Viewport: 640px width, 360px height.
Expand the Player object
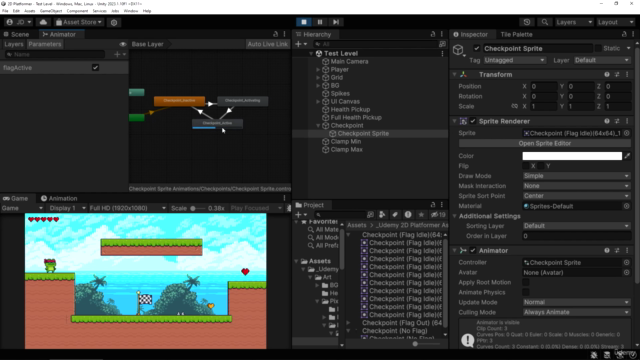pos(318,70)
